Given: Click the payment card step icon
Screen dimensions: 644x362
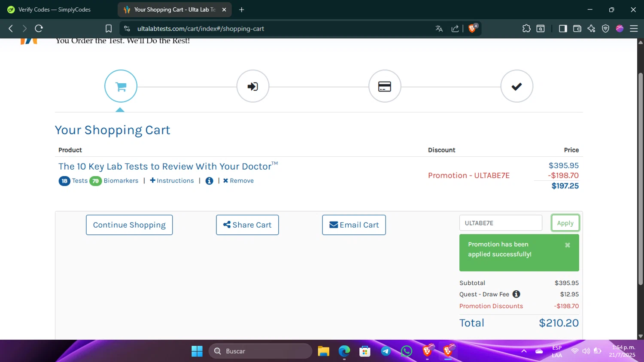Looking at the screenshot, I should [x=385, y=86].
